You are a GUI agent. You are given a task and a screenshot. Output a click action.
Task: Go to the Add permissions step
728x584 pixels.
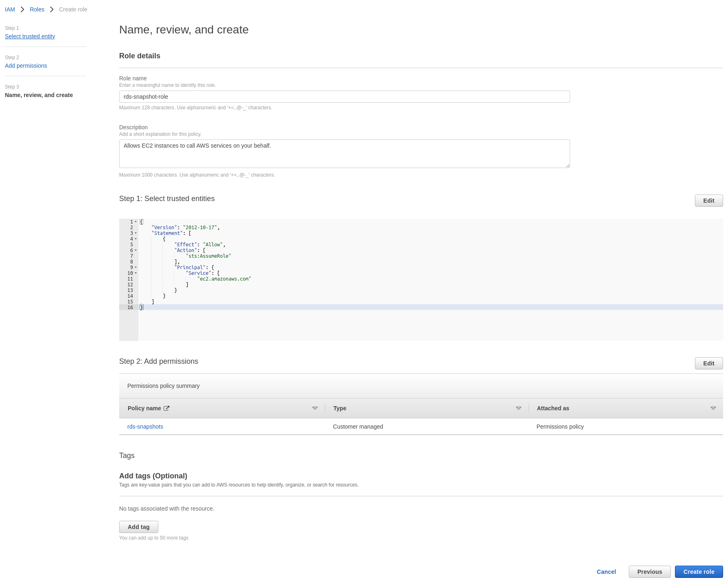click(26, 66)
